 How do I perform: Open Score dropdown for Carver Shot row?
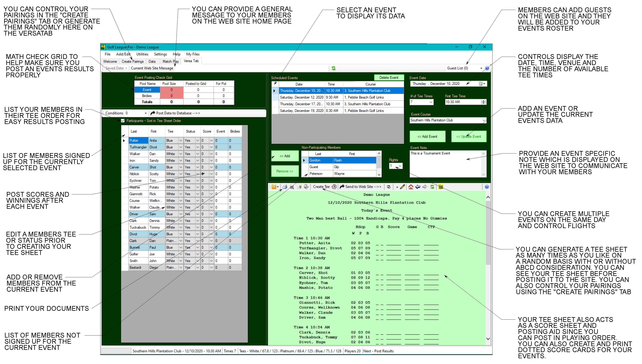tap(211, 167)
